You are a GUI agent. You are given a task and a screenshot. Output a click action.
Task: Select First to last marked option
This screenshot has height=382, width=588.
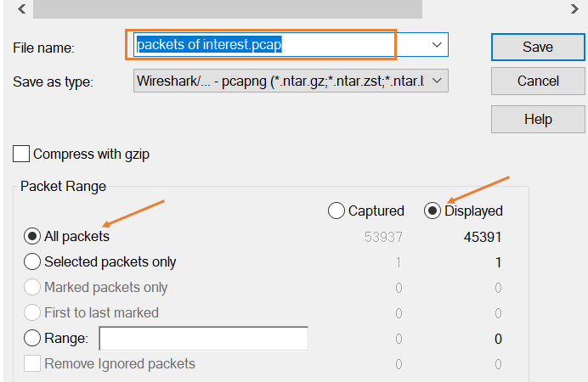click(32, 312)
